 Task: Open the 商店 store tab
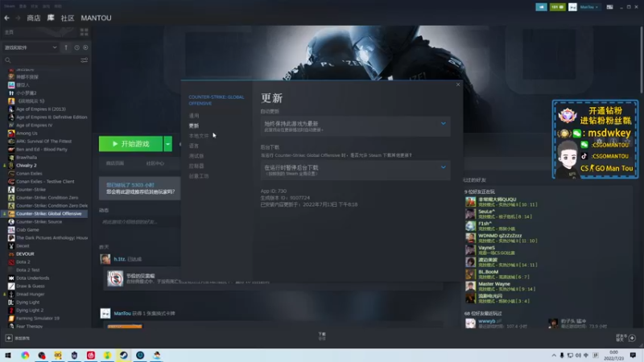point(34,18)
